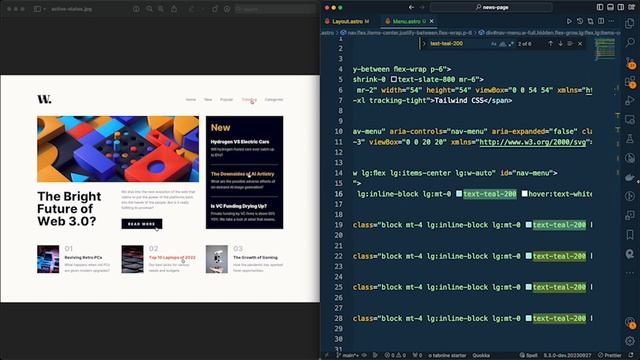Toggle match case in find widget

493,44
